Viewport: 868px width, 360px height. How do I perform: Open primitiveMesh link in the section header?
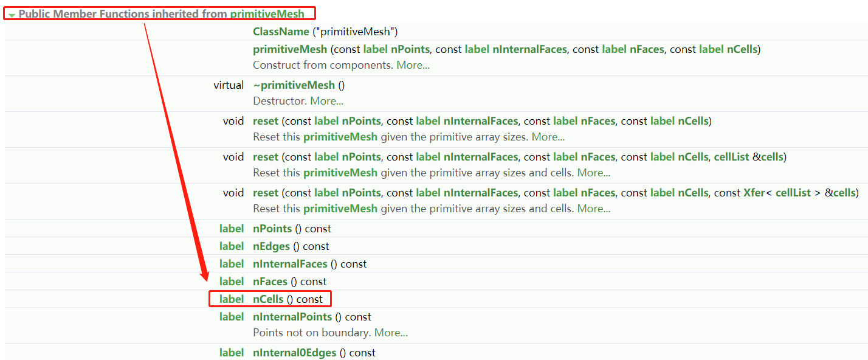pyautogui.click(x=267, y=13)
